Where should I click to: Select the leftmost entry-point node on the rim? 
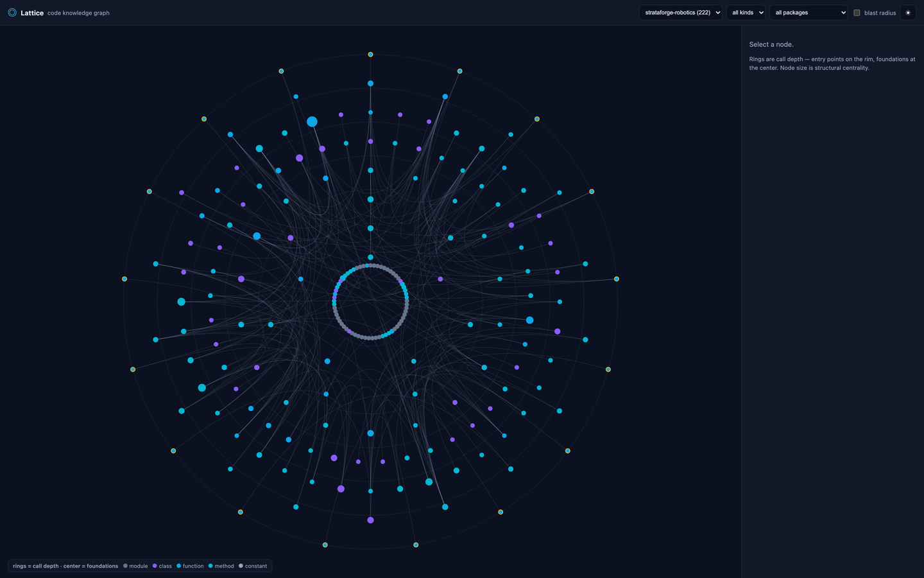124,279
